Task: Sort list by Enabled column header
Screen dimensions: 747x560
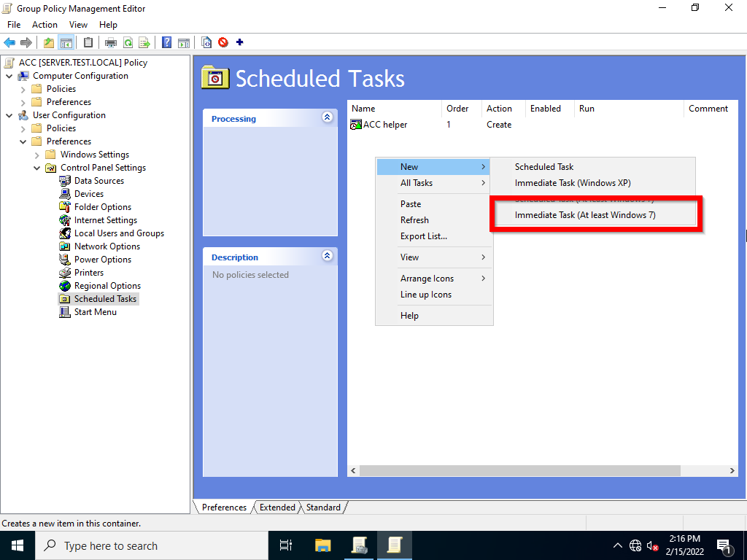Action: 550,109
